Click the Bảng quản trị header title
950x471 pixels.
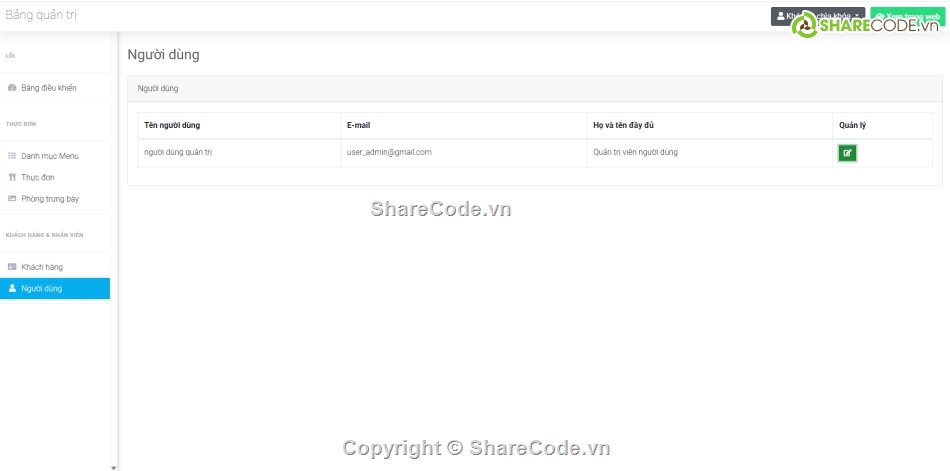pyautogui.click(x=41, y=15)
